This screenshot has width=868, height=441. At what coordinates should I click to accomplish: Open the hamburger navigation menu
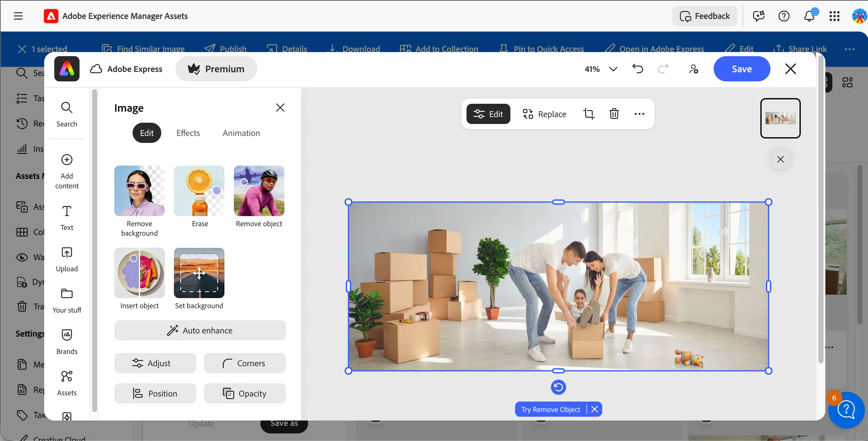tap(18, 16)
